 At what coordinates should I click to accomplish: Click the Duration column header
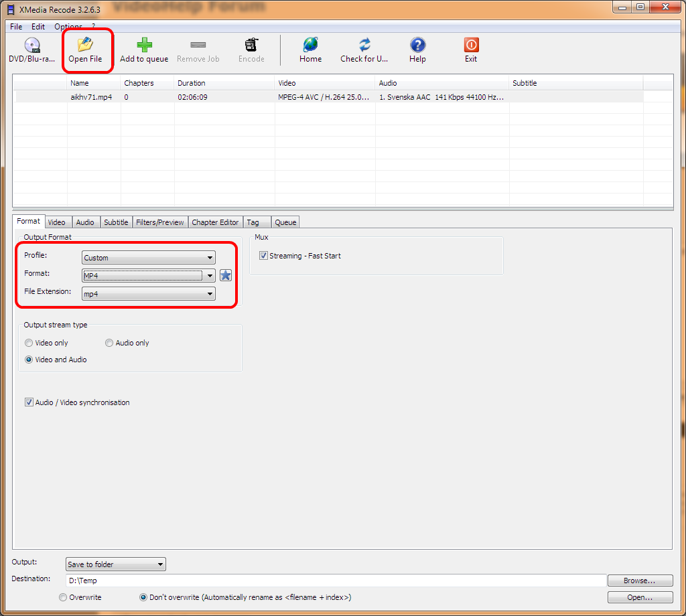click(x=224, y=83)
